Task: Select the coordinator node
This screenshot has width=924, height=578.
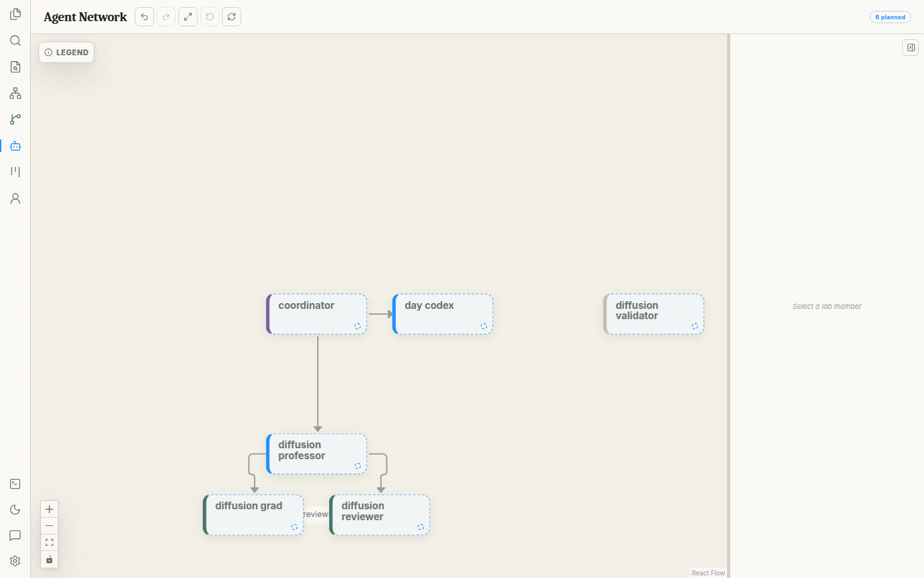Action: pos(317,314)
